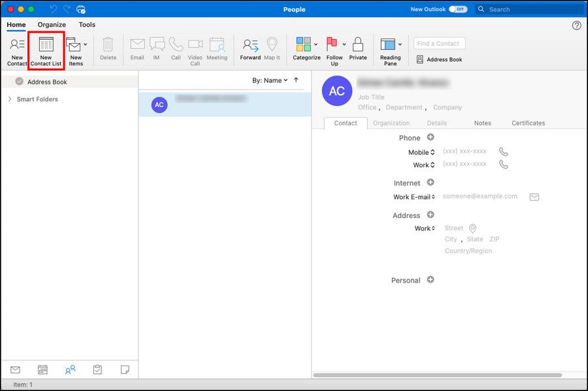
Task: Click the Find a Contact field
Action: point(440,43)
